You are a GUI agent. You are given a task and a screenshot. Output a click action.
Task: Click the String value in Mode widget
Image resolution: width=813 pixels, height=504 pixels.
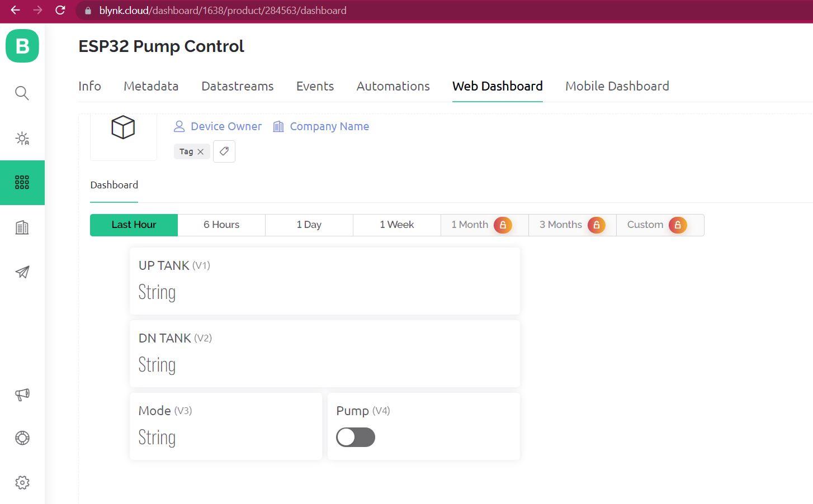tap(157, 438)
